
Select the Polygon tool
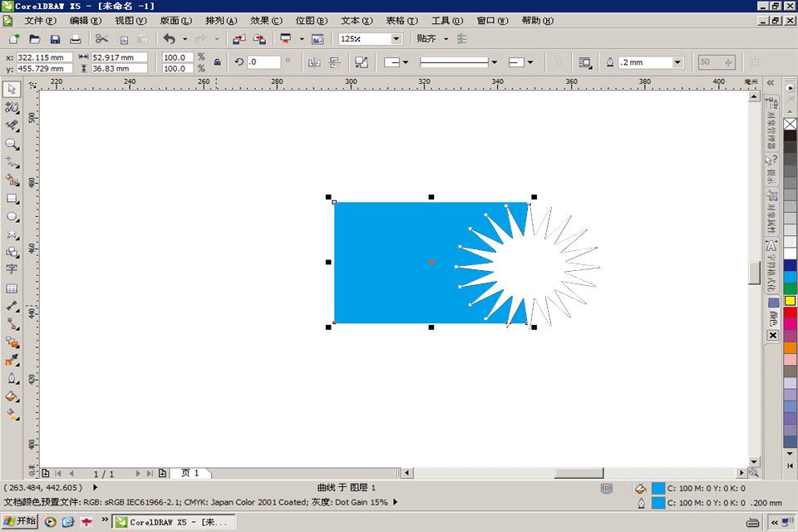[12, 234]
